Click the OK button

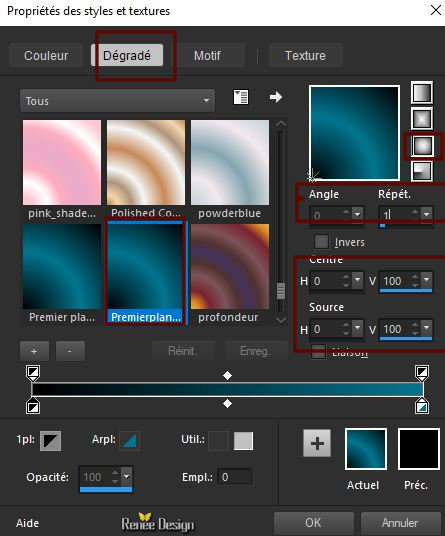point(313,523)
